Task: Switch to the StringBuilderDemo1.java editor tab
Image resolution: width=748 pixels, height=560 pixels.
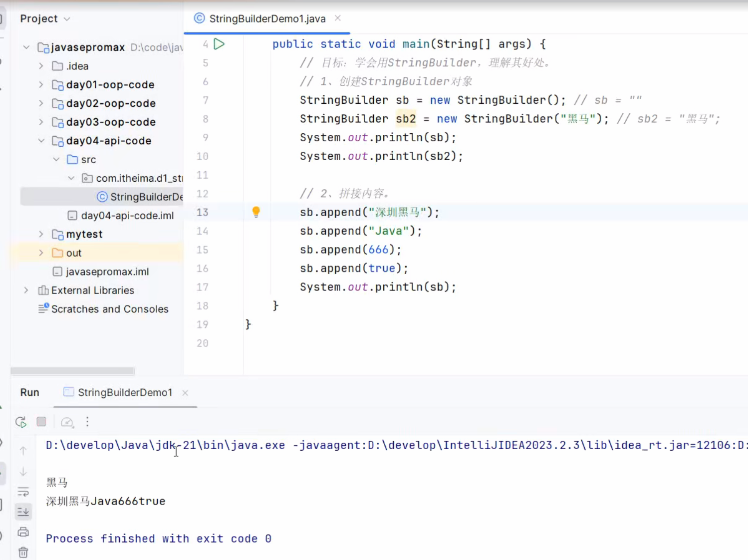Action: (267, 18)
